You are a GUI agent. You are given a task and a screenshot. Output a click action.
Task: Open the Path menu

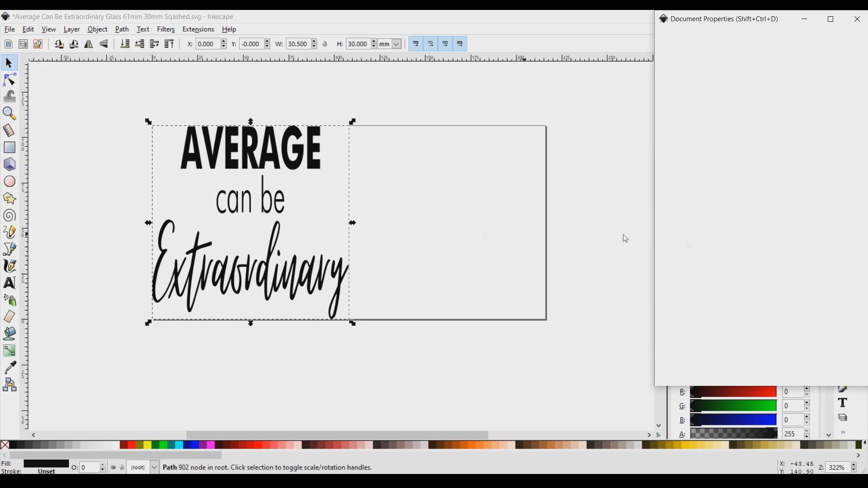click(x=122, y=30)
